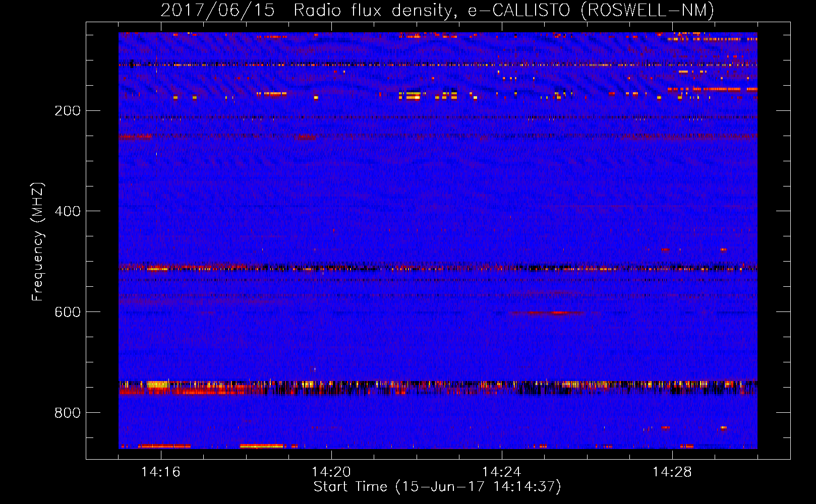Click the plot title 'Radio flux density, e-CALLISTO (ROSWELL-NM)'
Viewport: 816px width, 504px height.
(x=504, y=11)
